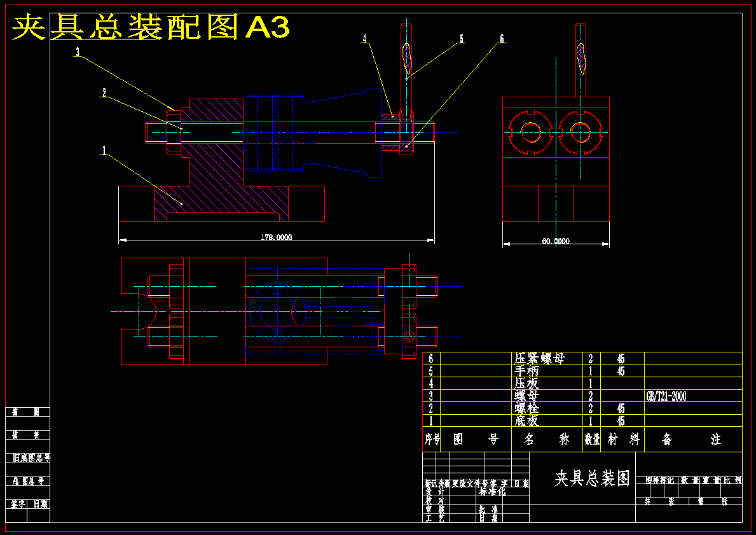
Task: Click the 签字 label in left margin
Action: point(17,504)
